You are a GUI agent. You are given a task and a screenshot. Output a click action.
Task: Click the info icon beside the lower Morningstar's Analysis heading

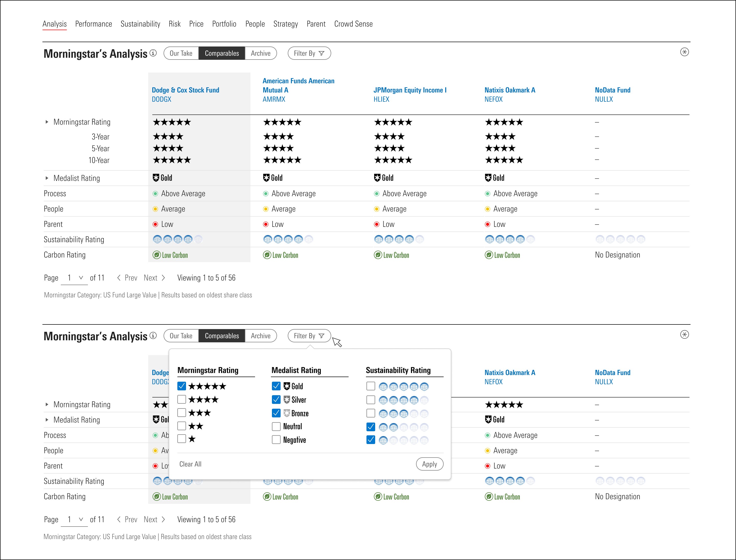(153, 335)
